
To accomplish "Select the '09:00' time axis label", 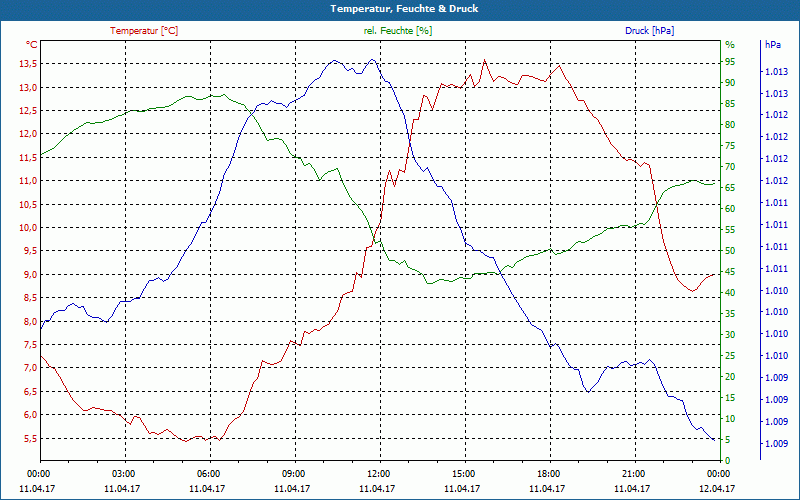I will 295,473.
